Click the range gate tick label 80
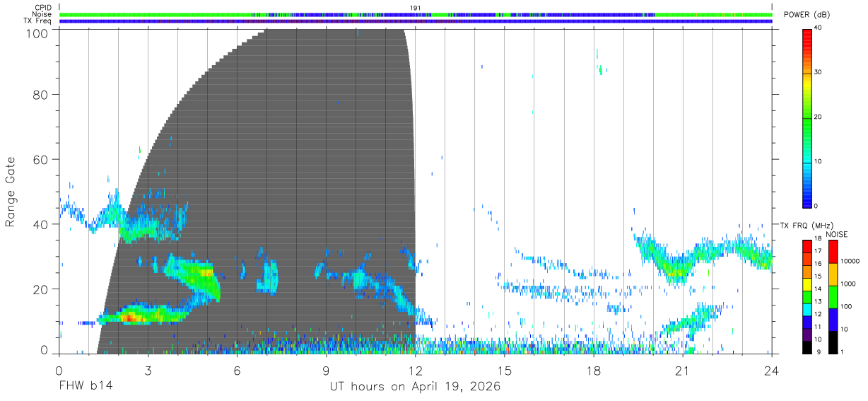Screen dimensions: 868x401 pos(40,94)
